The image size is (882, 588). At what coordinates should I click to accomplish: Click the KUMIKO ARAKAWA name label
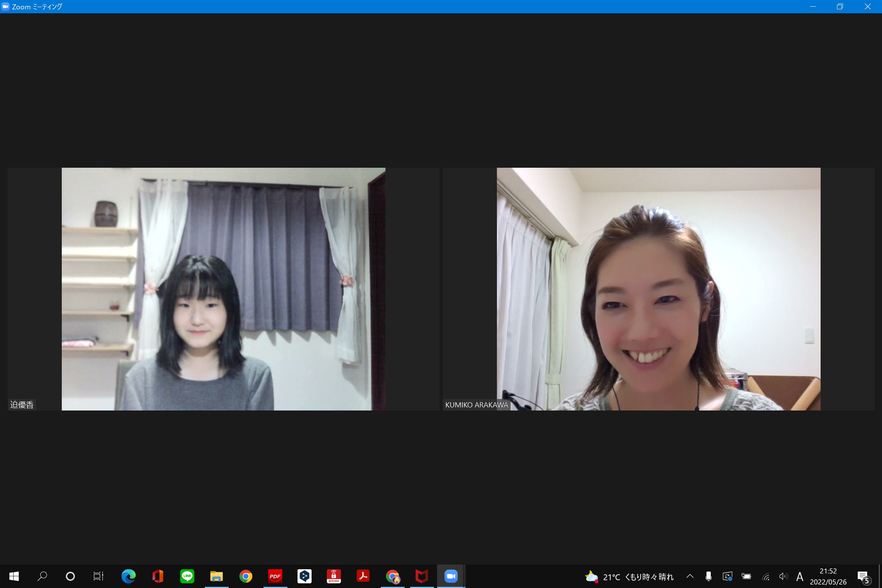click(x=477, y=405)
